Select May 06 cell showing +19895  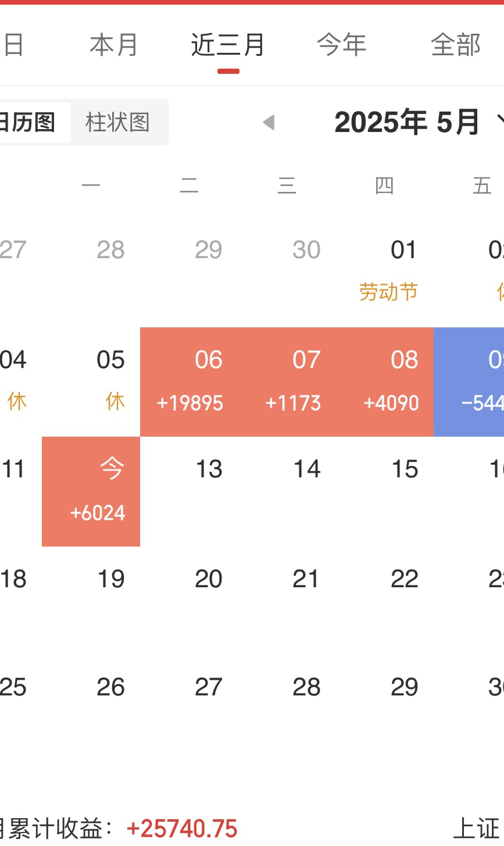(190, 382)
